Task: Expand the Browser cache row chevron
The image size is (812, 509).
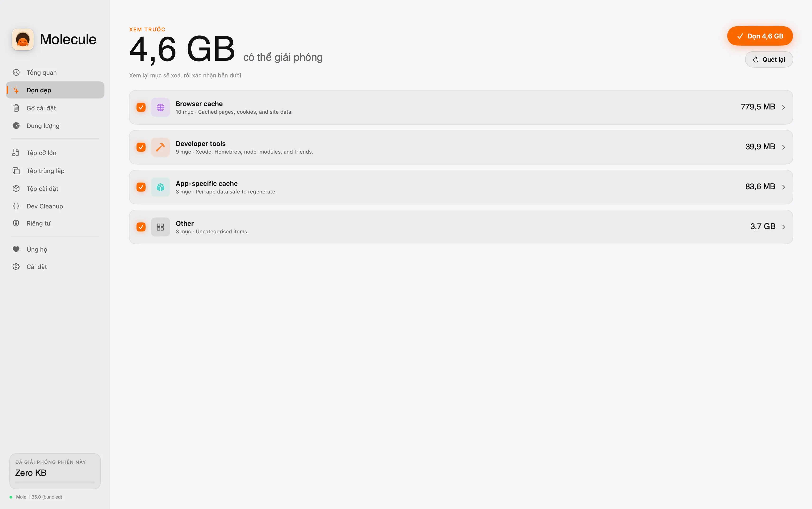Action: pos(784,107)
